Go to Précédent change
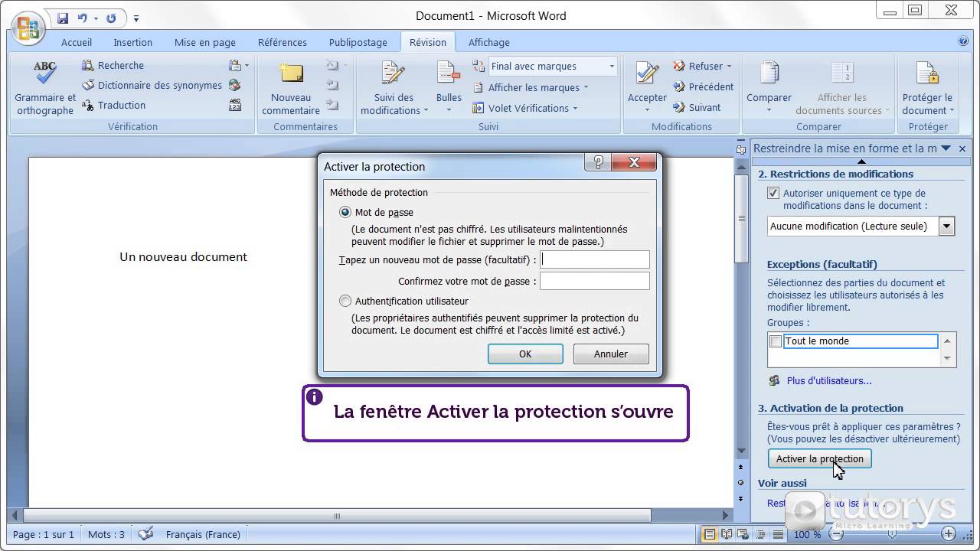The height and width of the screenshot is (551, 980). 703,87
